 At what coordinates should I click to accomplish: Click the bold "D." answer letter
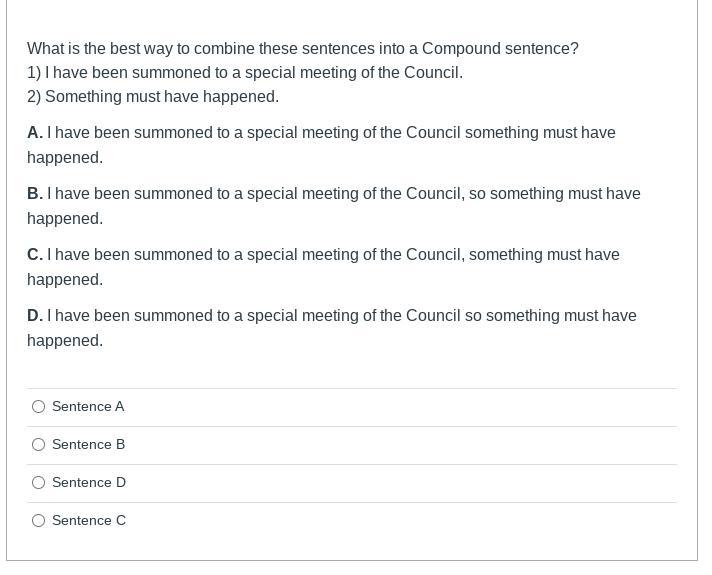(x=35, y=315)
